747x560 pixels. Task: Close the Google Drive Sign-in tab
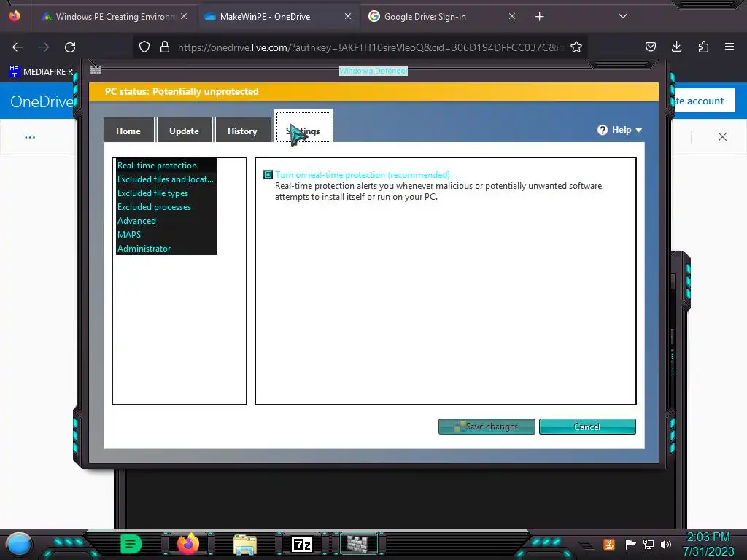click(x=512, y=16)
